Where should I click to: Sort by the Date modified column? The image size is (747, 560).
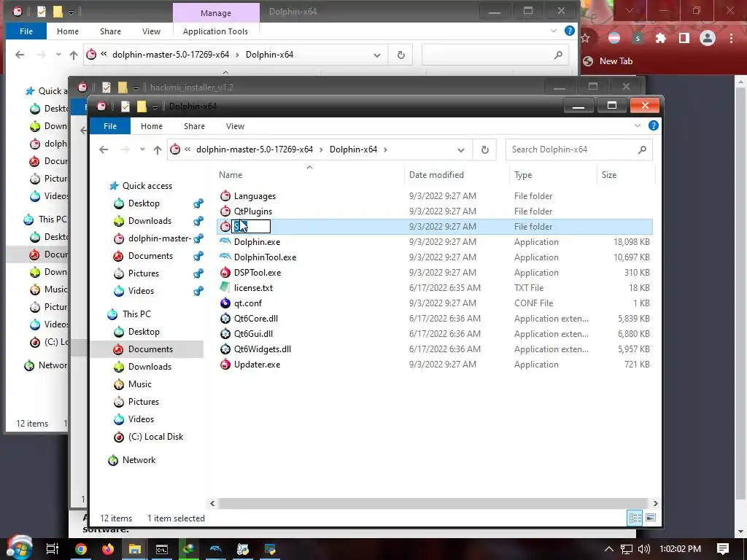pos(436,175)
